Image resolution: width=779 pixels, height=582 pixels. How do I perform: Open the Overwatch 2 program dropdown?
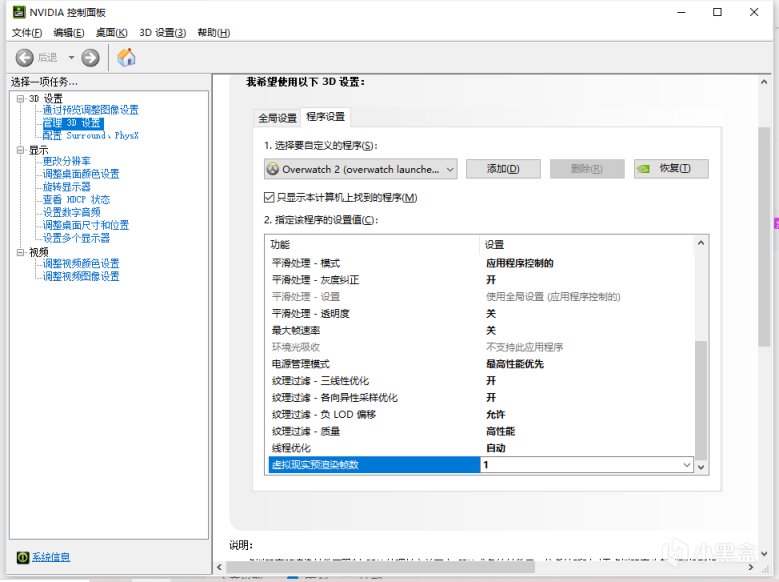[361, 169]
